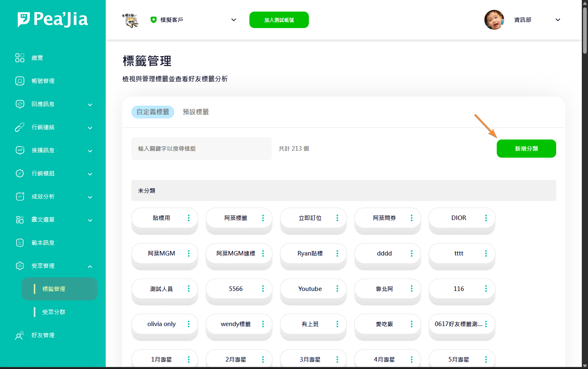Screen dimensions: 588x369
Task: Open 受眾分群 in the sidebar
Action: click(x=54, y=312)
